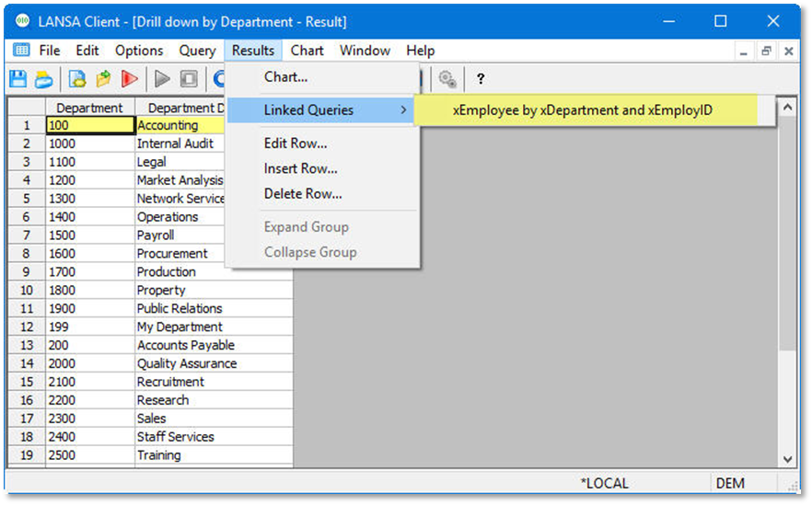Click the Payroll cell
The width and height of the screenshot is (812, 505).
click(x=180, y=235)
